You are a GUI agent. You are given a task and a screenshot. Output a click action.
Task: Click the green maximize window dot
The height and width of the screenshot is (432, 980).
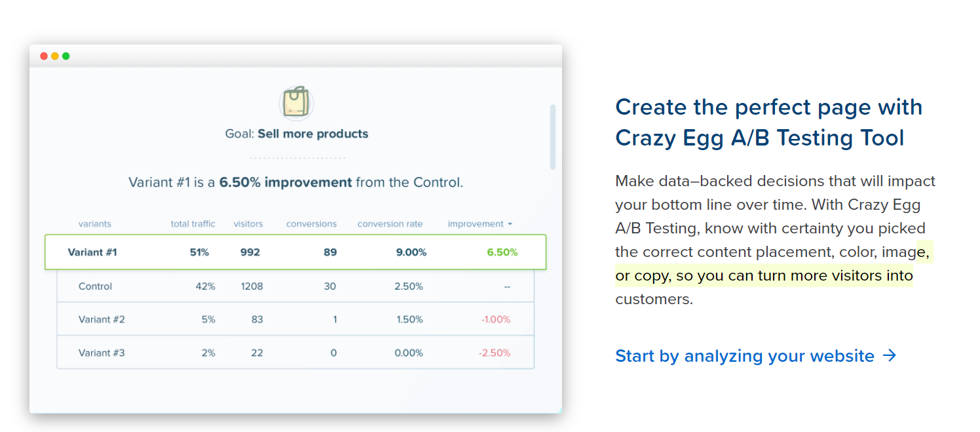[x=66, y=56]
